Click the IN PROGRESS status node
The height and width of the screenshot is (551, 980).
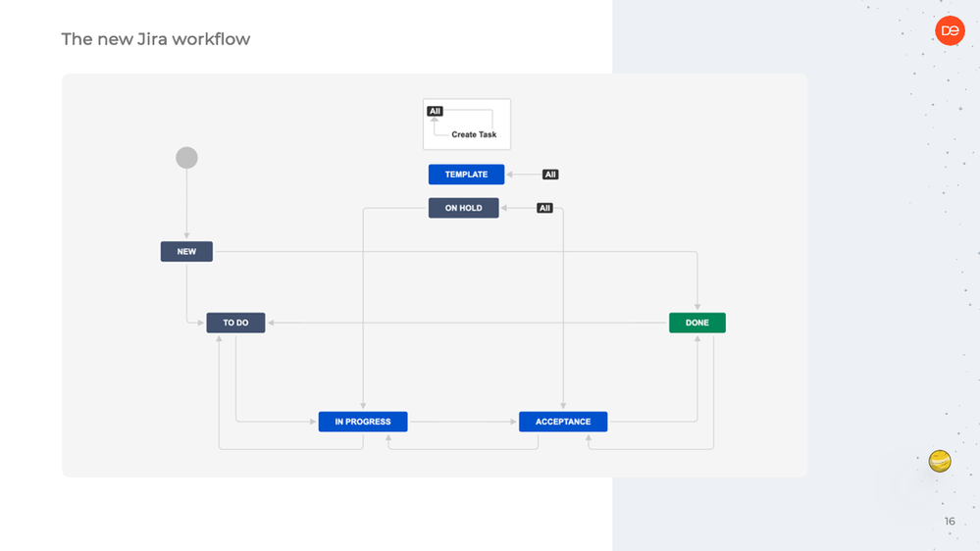point(363,421)
